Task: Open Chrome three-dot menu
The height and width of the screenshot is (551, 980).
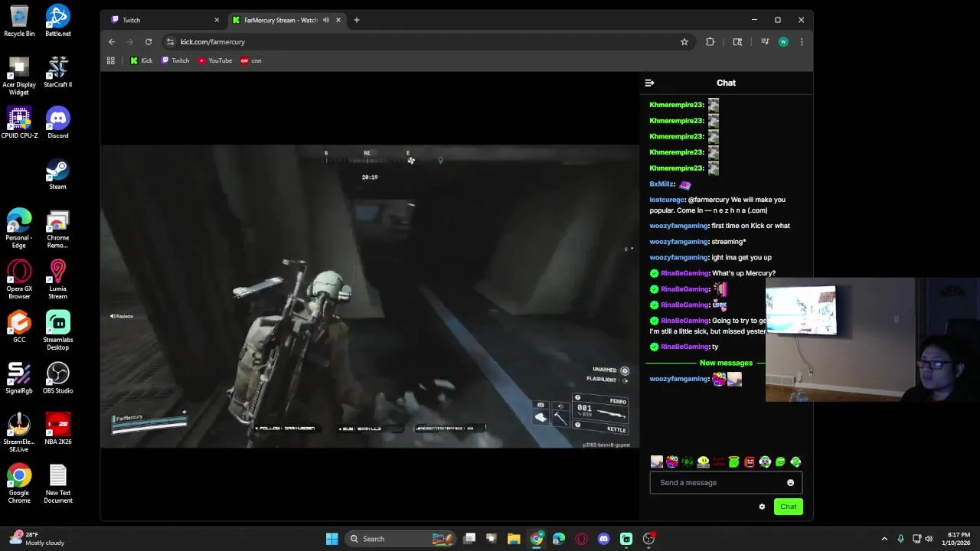Action: click(x=802, y=42)
